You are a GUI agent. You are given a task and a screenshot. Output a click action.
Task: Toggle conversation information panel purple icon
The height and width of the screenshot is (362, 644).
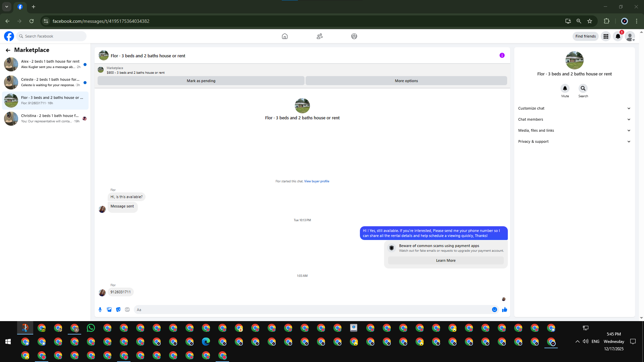tap(502, 56)
